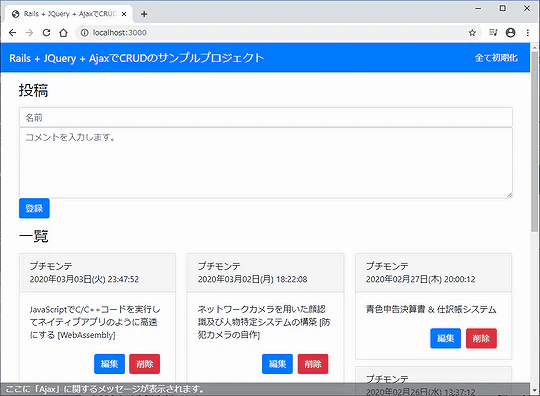The height and width of the screenshot is (396, 540).
Task: Close the Rails + JQuery tab
Action: coord(124,14)
